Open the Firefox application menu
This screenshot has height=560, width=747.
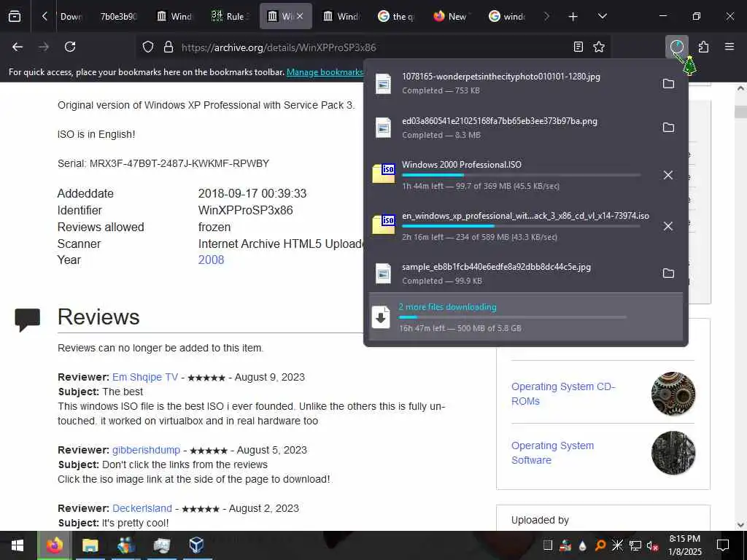729,47
